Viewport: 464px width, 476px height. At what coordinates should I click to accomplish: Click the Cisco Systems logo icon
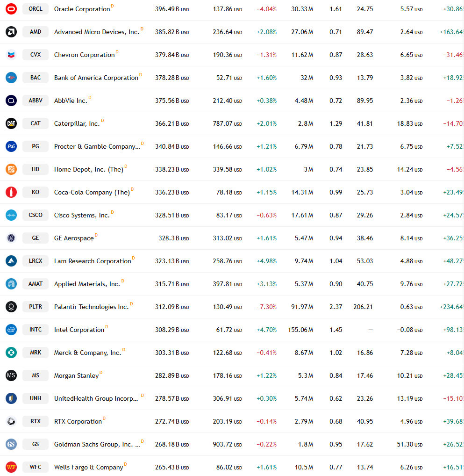point(11,215)
